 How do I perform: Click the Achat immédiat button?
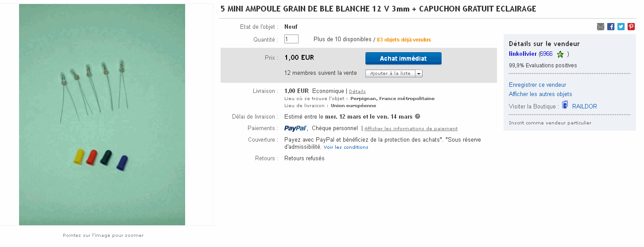pos(403,58)
